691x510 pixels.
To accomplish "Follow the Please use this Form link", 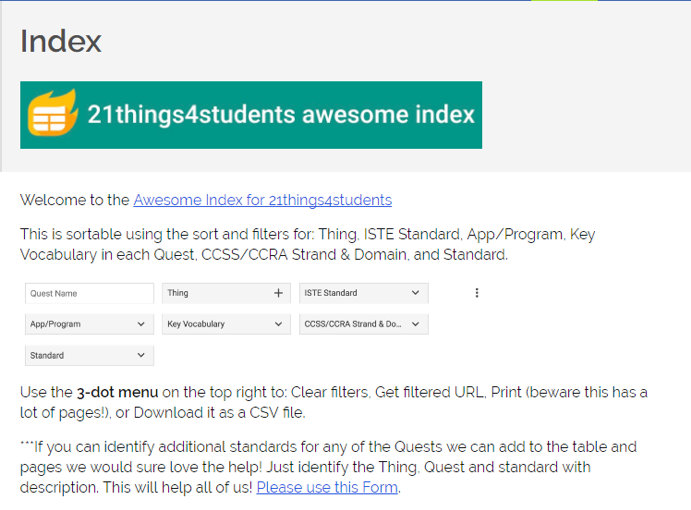I will click(327, 488).
